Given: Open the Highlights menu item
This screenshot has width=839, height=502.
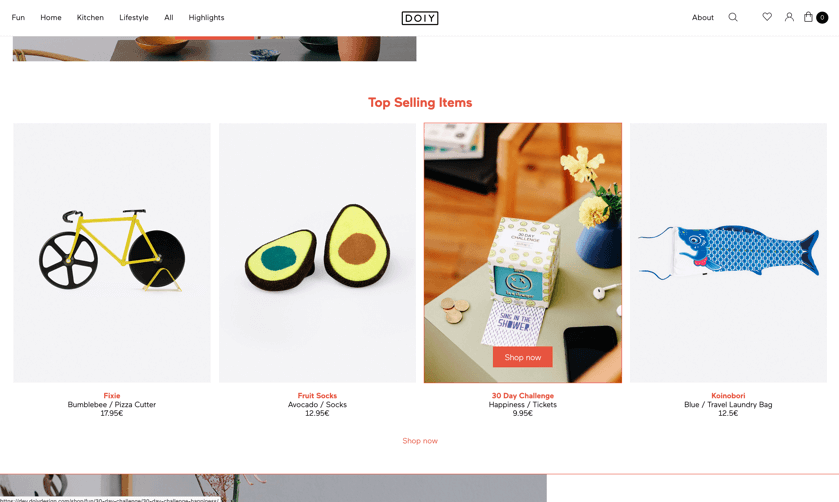Looking at the screenshot, I should coord(206,18).
